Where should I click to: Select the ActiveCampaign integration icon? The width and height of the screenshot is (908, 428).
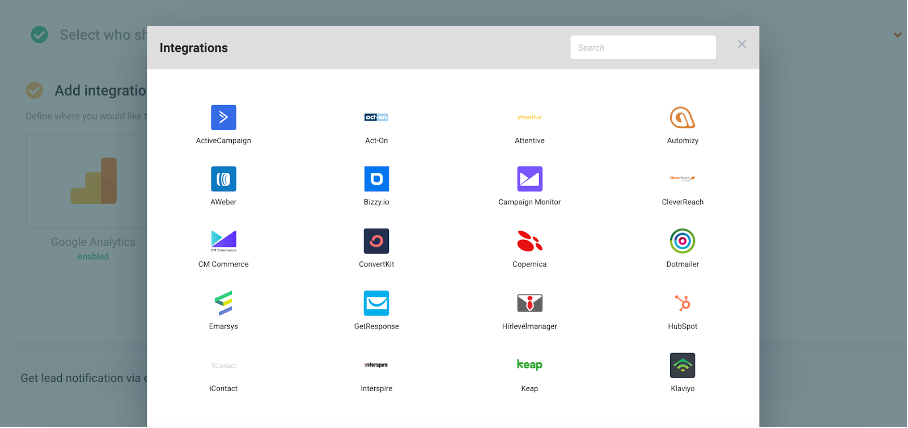[x=223, y=117]
